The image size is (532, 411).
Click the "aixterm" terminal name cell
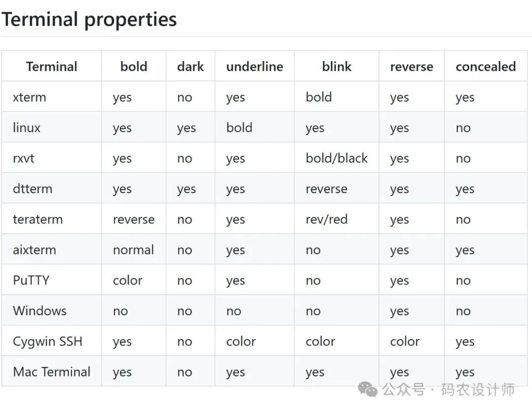(x=34, y=250)
